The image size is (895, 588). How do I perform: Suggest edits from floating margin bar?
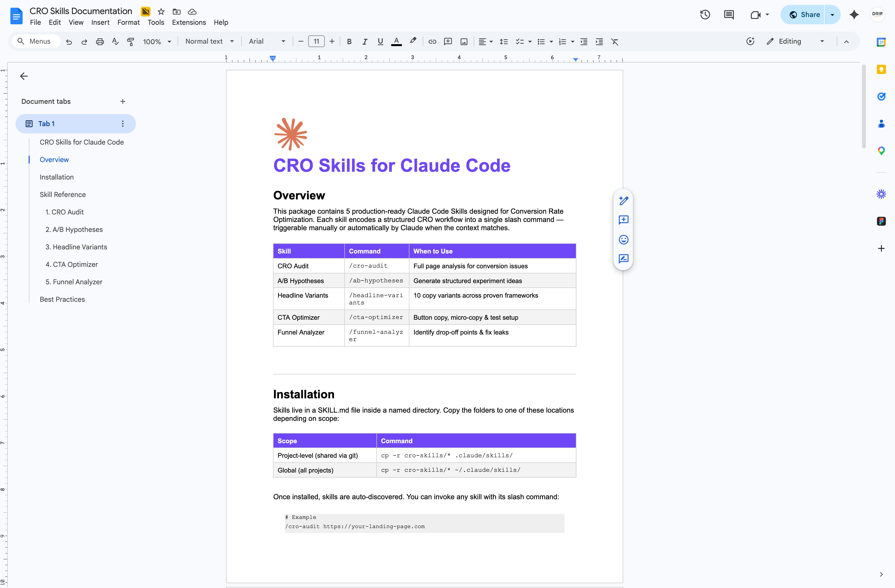click(x=623, y=259)
